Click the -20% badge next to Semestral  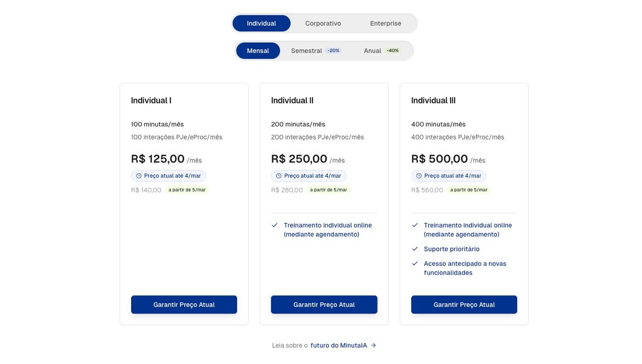334,51
